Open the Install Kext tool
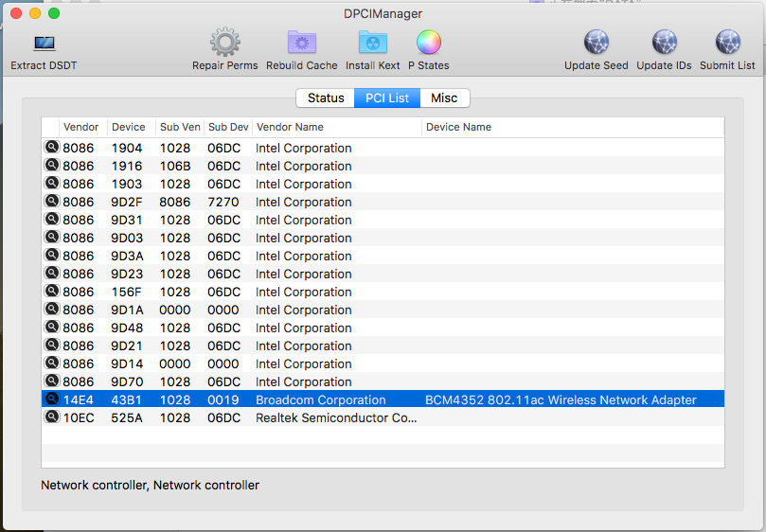 (372, 44)
